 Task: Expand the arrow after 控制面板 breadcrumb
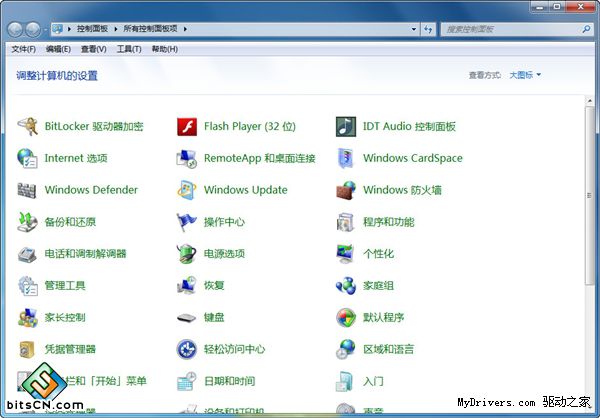pyautogui.click(x=116, y=29)
